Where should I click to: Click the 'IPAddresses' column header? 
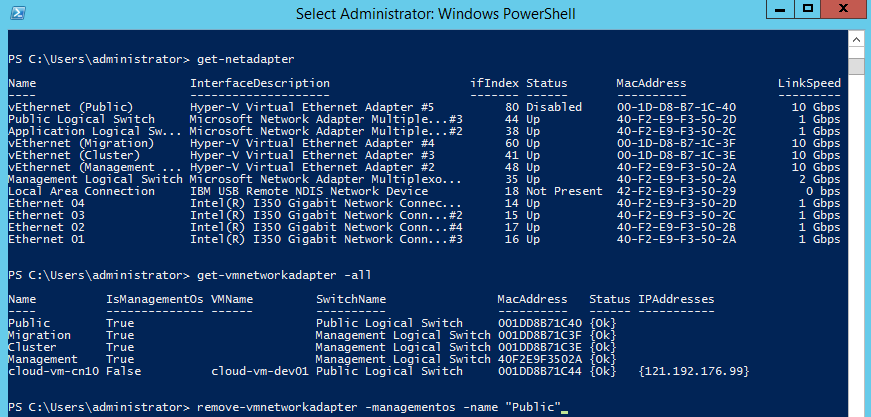click(676, 299)
